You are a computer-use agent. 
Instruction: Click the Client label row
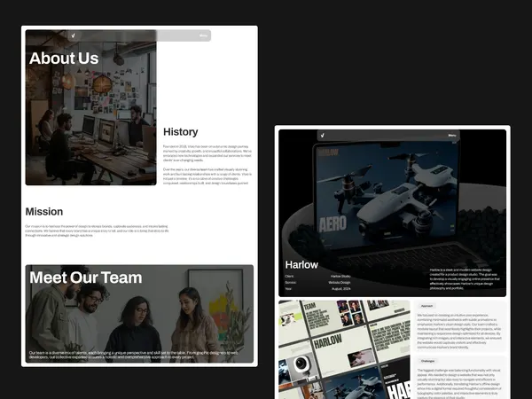(317, 277)
